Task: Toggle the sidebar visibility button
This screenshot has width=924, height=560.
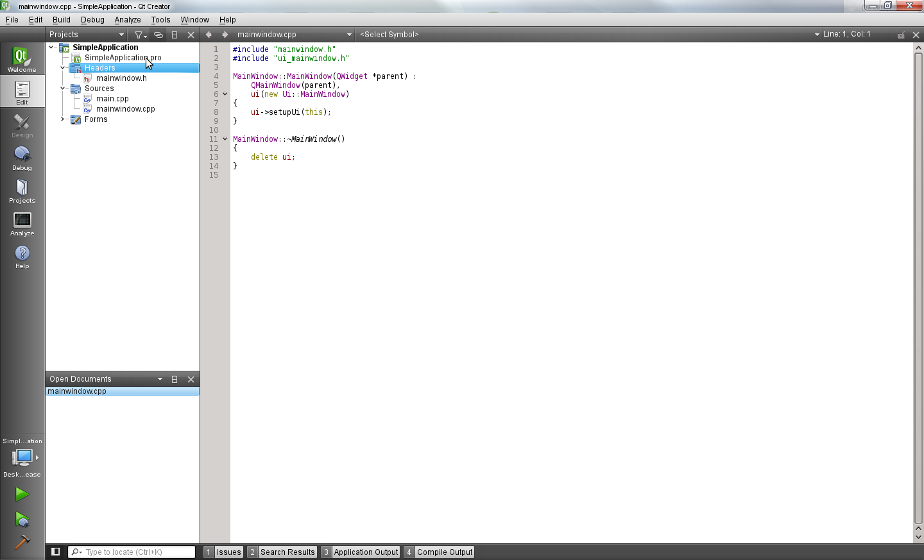Action: 56,552
